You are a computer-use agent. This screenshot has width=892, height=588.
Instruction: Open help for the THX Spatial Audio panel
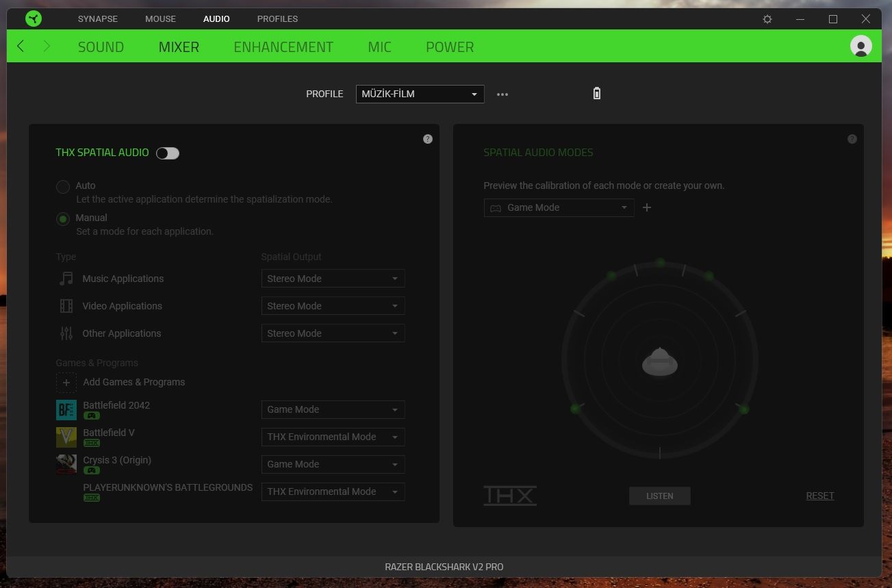[x=428, y=139]
